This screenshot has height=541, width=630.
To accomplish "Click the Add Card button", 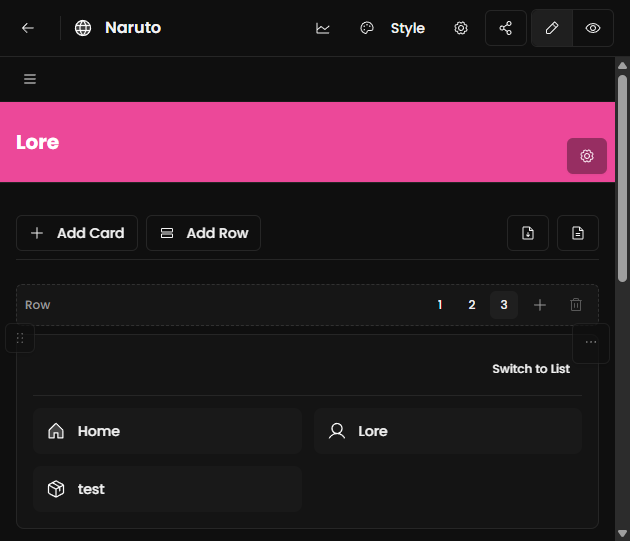I will [77, 233].
